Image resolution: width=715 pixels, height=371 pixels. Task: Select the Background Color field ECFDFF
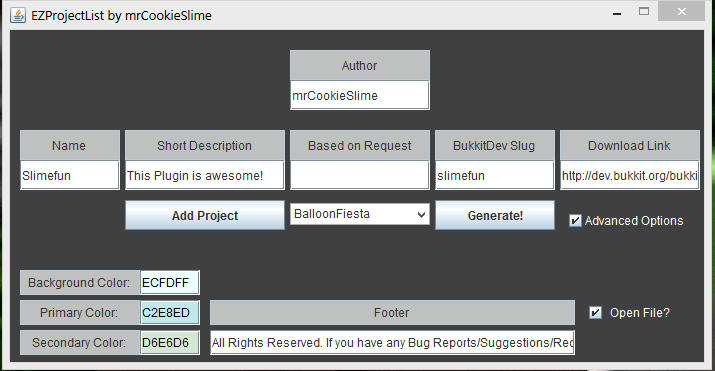tap(170, 283)
